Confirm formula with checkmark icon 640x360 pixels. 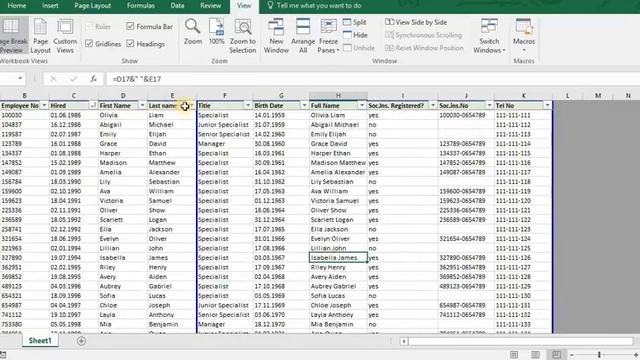73,79
